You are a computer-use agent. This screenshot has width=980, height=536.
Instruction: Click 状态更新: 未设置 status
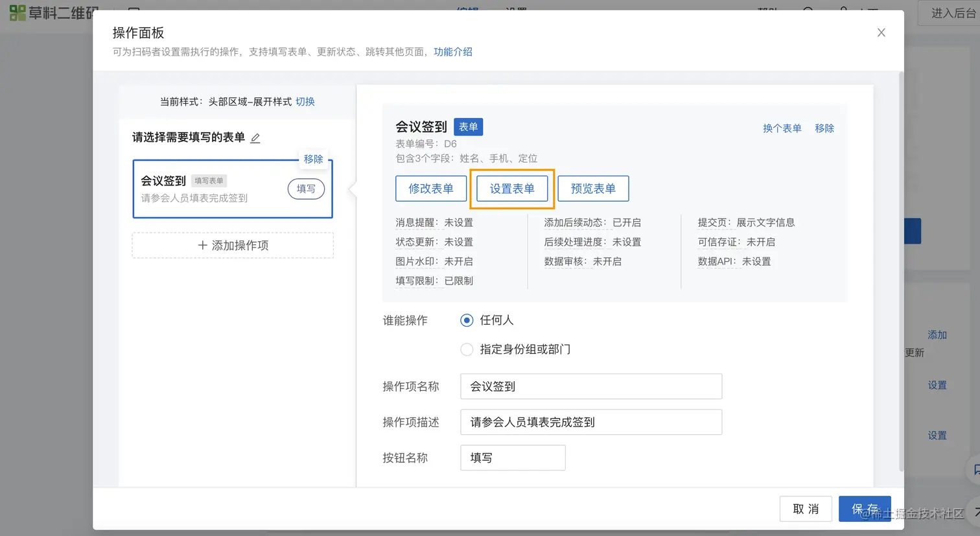click(434, 242)
